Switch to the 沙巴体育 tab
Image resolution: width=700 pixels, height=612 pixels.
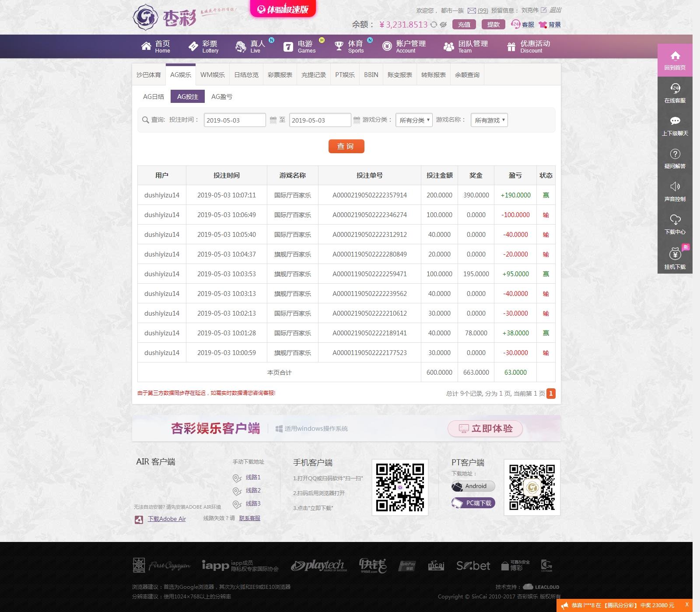148,75
